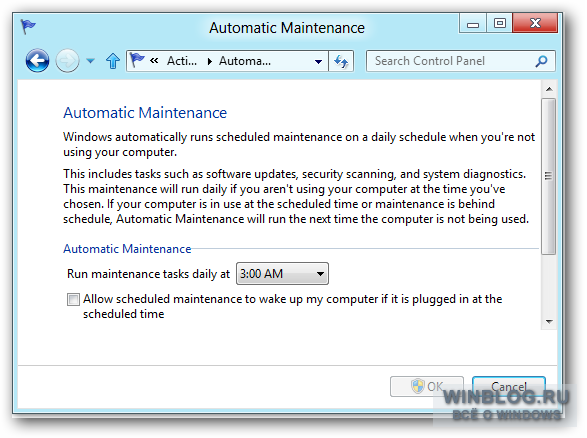Open the recent pages dropdown arrow
Viewport: 587px width, 438px height.
point(90,61)
